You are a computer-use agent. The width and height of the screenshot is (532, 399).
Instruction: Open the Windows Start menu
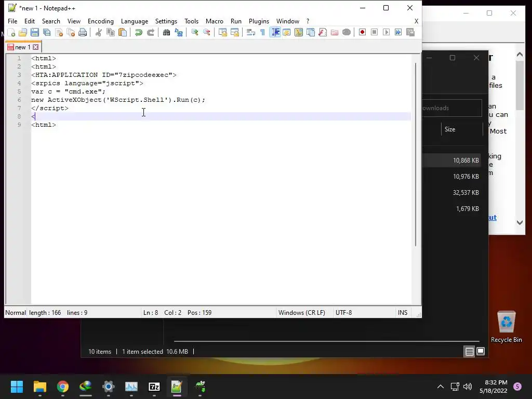click(x=17, y=387)
